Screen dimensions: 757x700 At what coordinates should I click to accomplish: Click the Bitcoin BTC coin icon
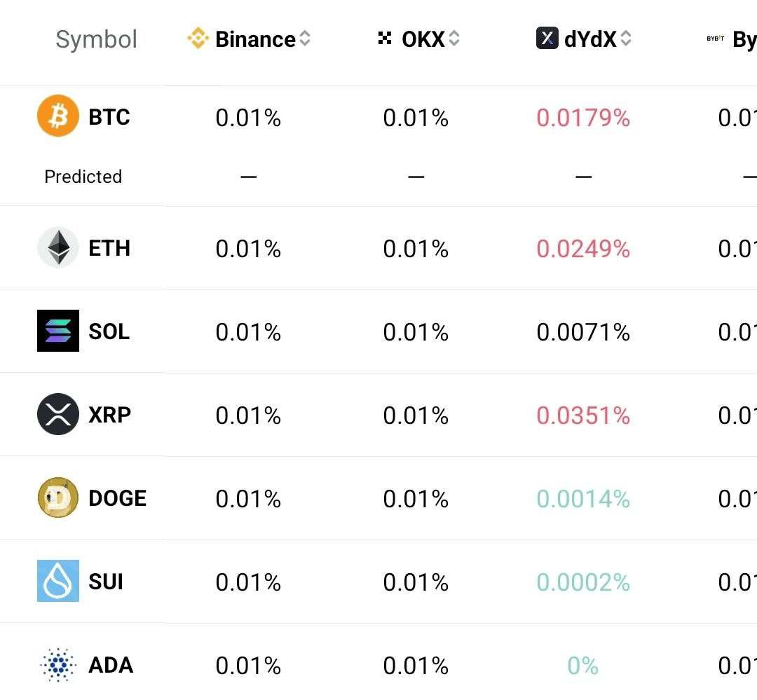pos(58,116)
